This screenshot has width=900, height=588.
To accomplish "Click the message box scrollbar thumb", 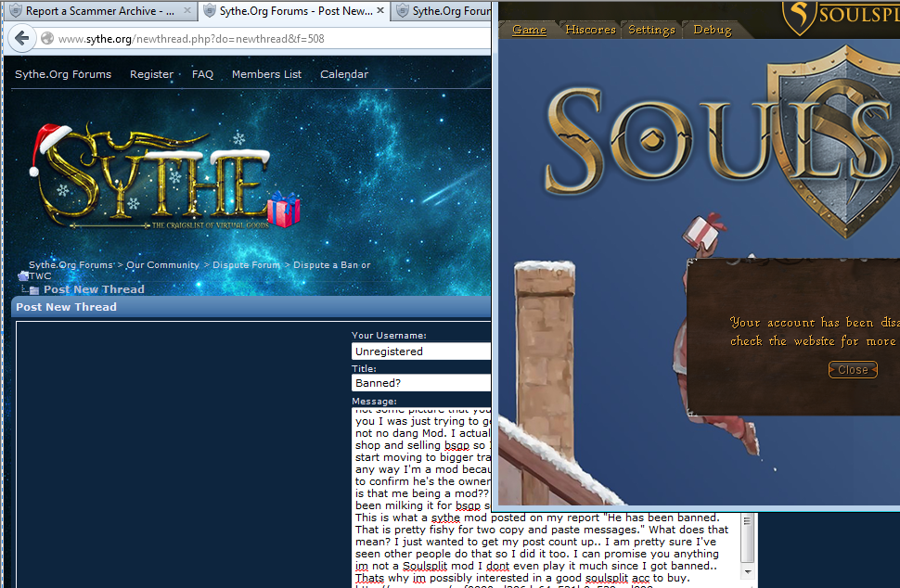I will point(747,538).
